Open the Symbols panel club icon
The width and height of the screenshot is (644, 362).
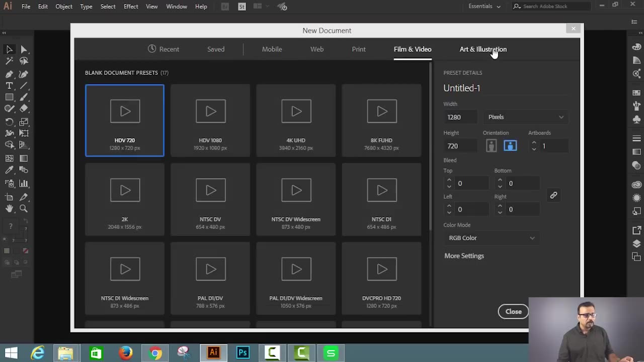coord(636,120)
